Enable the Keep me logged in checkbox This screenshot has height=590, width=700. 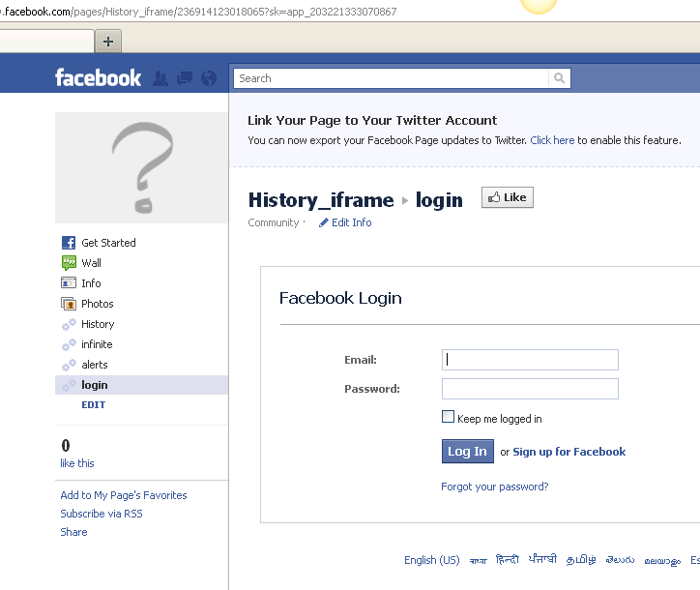point(448,417)
